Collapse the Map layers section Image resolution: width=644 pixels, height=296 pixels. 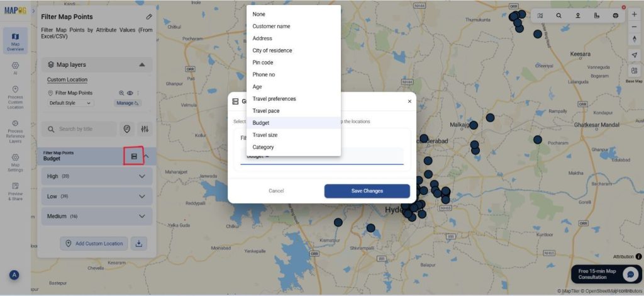tap(142, 64)
